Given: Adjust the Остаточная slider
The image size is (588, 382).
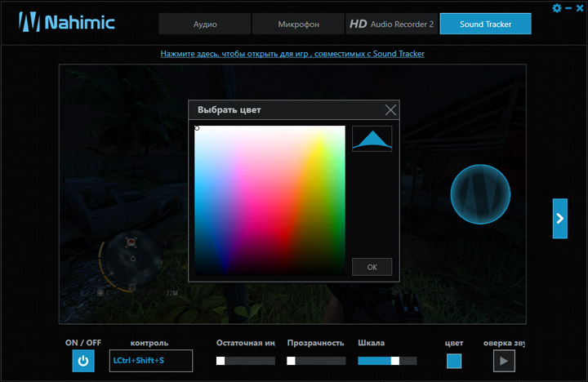Looking at the screenshot, I should coord(246,361).
